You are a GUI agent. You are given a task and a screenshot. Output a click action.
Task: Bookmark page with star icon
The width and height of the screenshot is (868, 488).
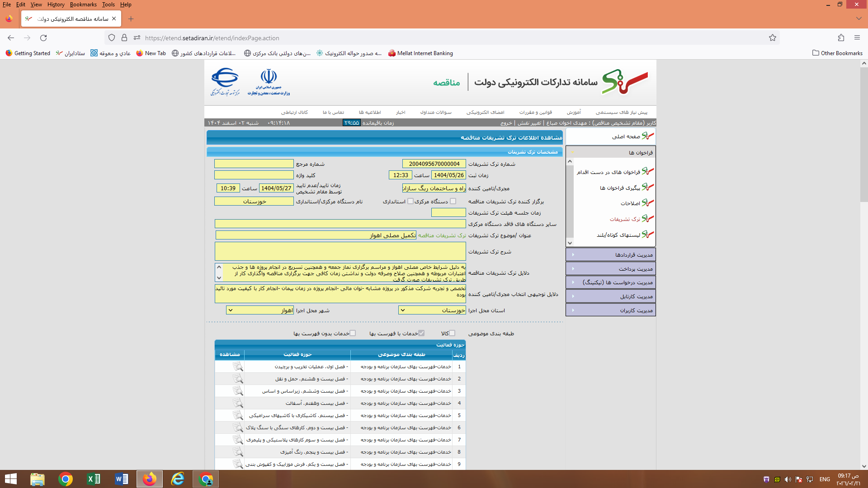pos(773,38)
